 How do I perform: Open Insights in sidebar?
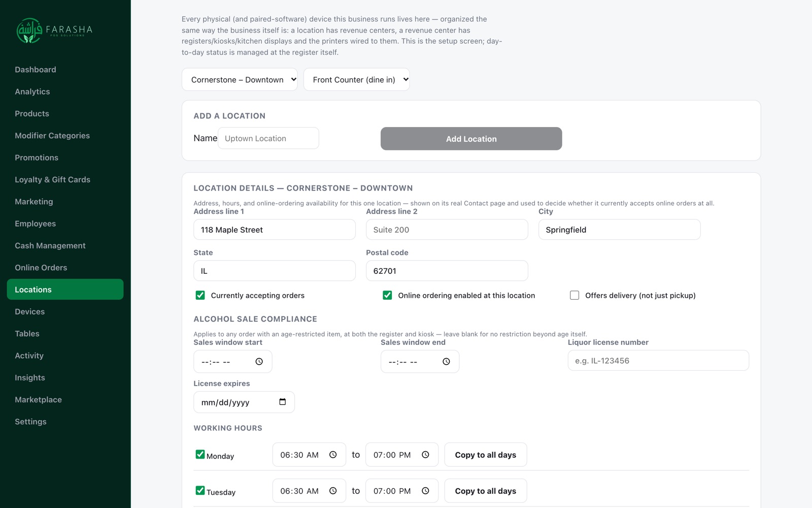(65, 377)
